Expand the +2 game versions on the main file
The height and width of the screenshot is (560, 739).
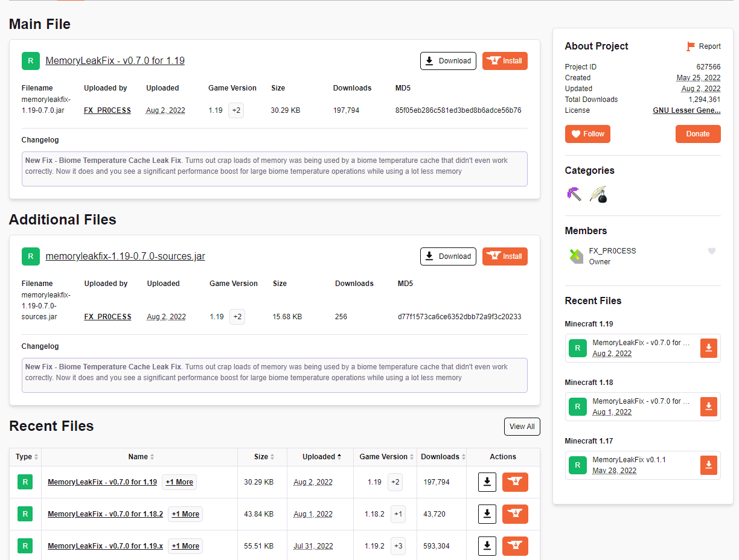235,110
